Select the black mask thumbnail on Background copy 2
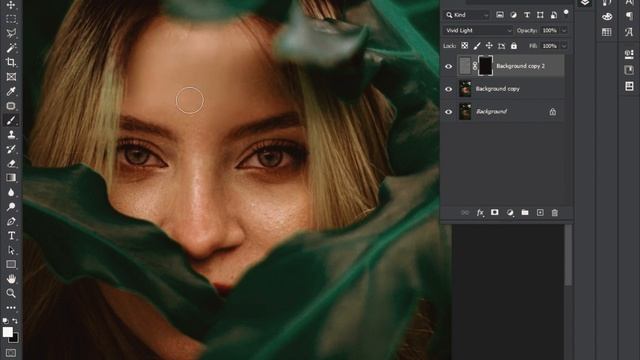The width and height of the screenshot is (640, 360). click(485, 66)
